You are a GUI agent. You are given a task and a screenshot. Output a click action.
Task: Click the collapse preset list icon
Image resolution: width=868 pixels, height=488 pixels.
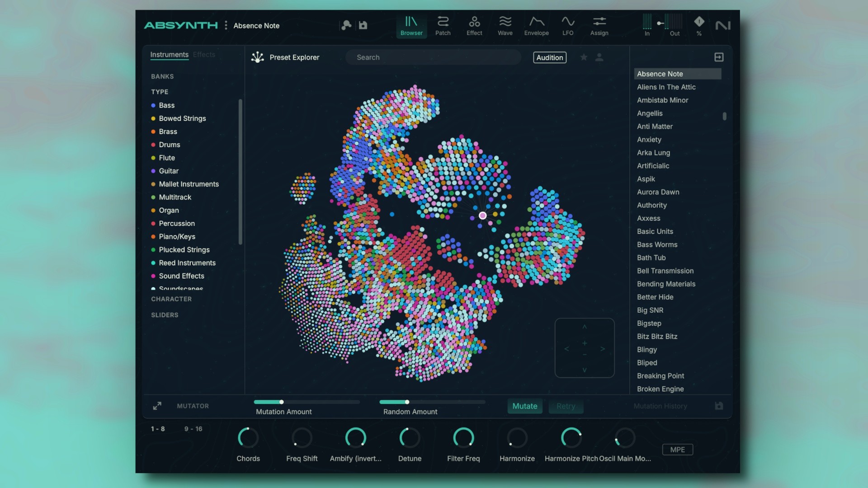719,57
